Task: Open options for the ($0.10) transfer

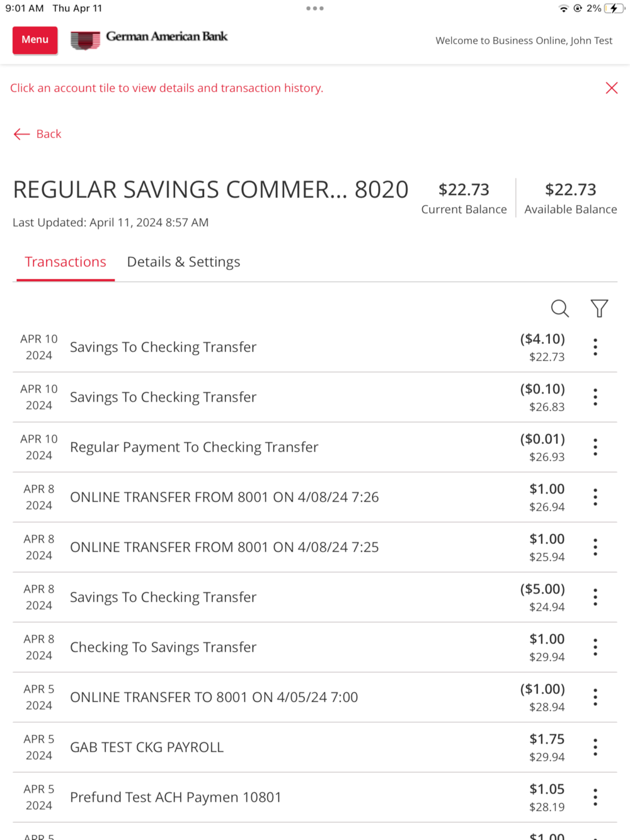Action: tap(595, 397)
